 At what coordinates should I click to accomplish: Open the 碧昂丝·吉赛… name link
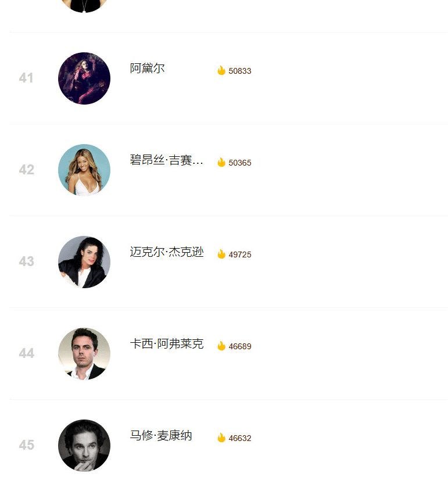click(x=166, y=160)
